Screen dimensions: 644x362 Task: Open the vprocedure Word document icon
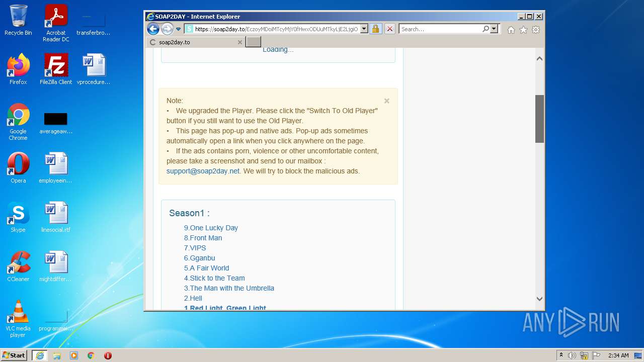pyautogui.click(x=94, y=69)
